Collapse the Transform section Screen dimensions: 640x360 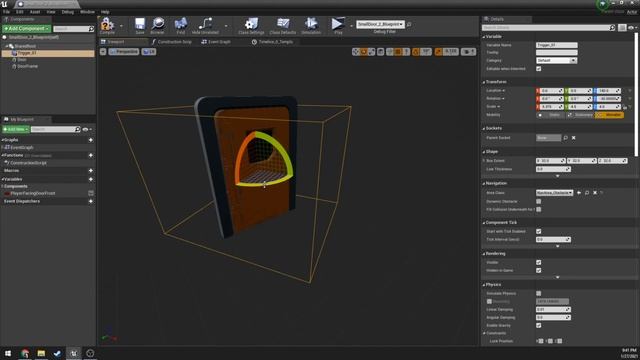pyautogui.click(x=484, y=82)
